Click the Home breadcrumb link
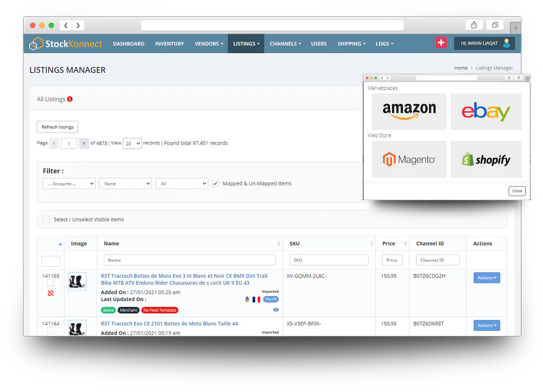The width and height of the screenshot is (543, 392). [x=461, y=68]
